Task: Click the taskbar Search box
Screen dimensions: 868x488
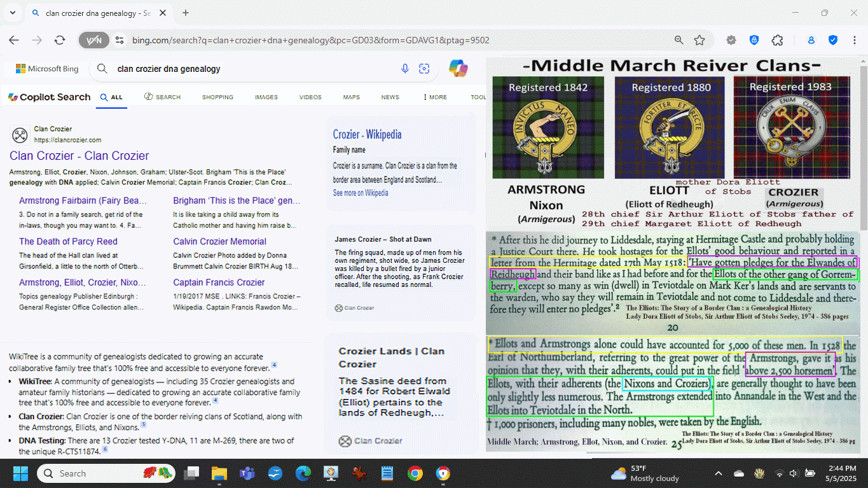Action: tap(107, 473)
